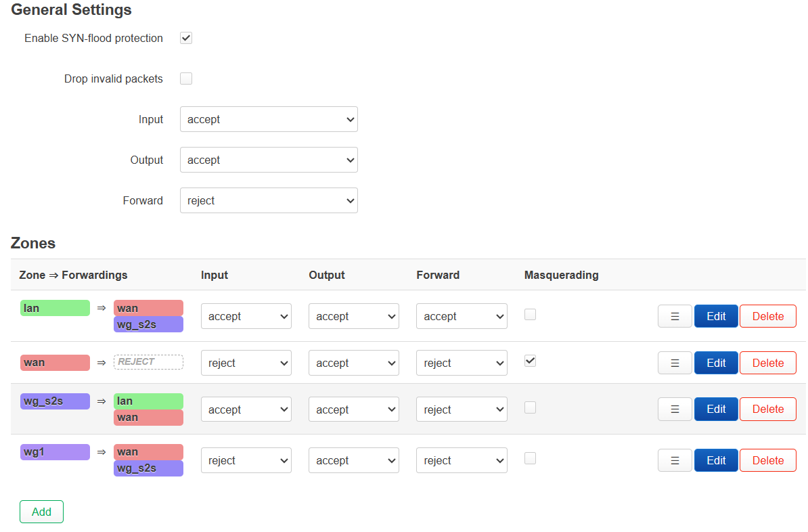
Task: Click the purple wg1 zone badge
Action: click(x=55, y=451)
